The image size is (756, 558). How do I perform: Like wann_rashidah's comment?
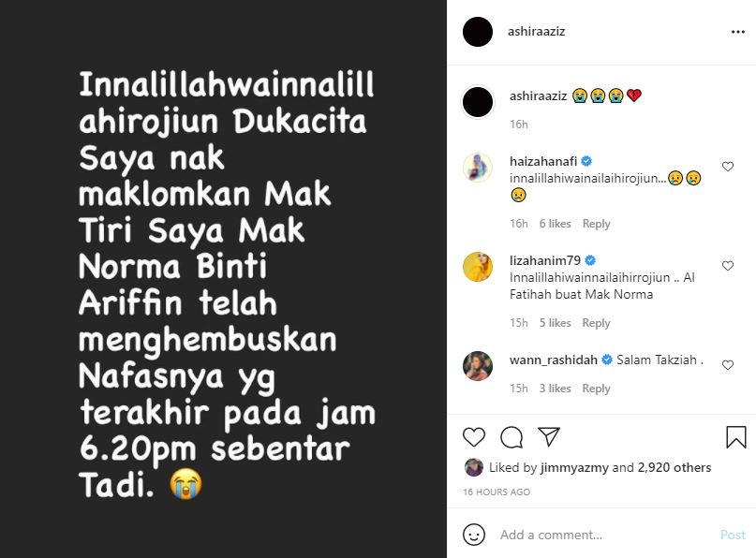[x=728, y=365]
